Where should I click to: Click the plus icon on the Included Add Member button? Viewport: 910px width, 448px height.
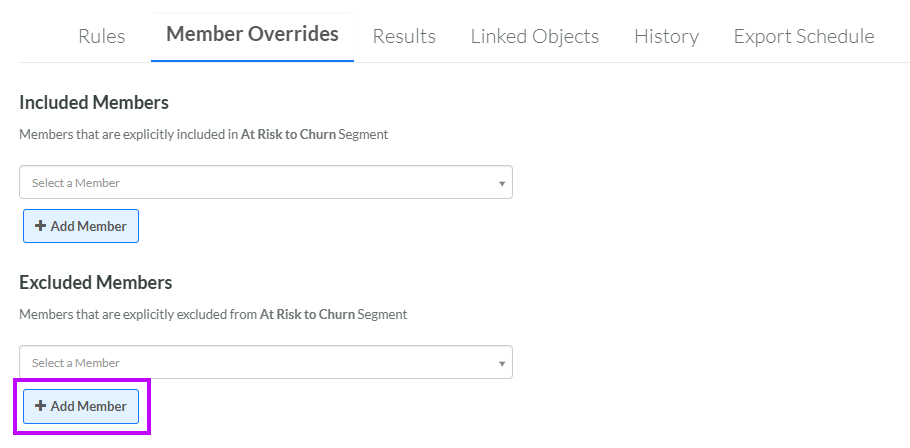tap(40, 226)
